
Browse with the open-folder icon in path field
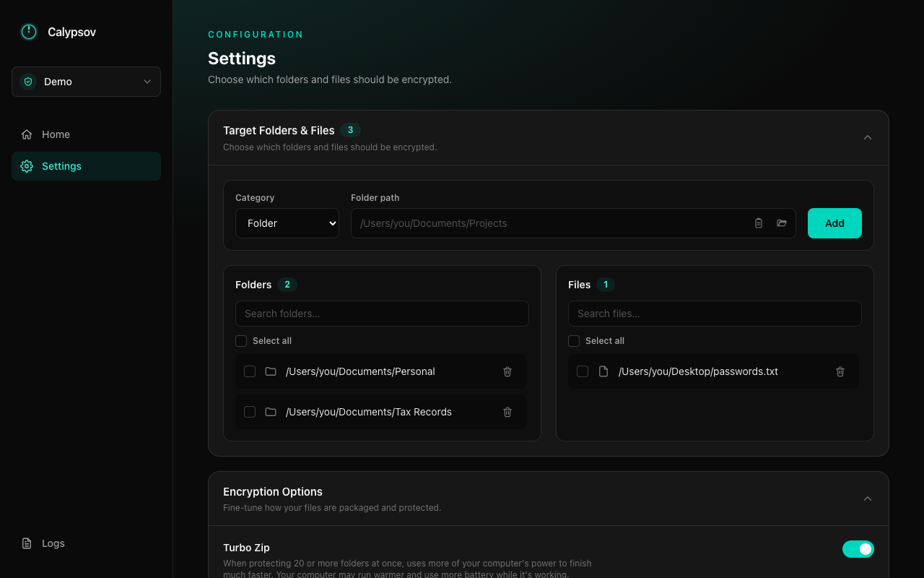pos(782,223)
